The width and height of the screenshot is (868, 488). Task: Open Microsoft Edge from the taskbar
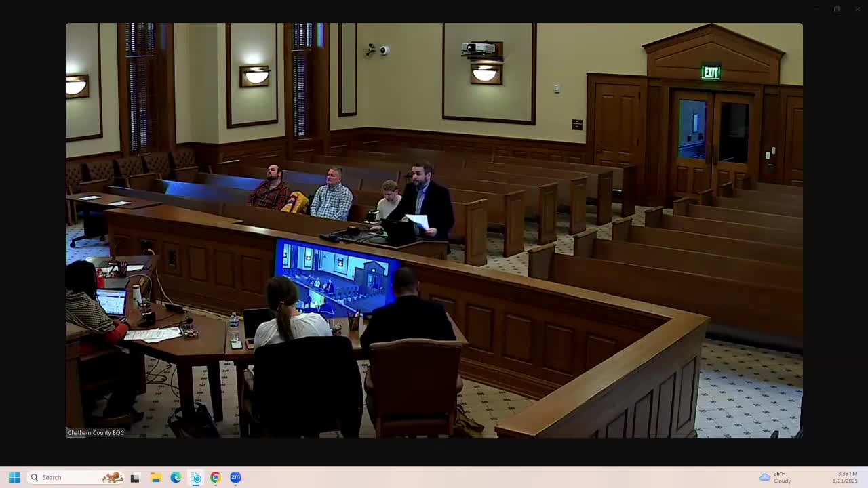click(x=176, y=477)
